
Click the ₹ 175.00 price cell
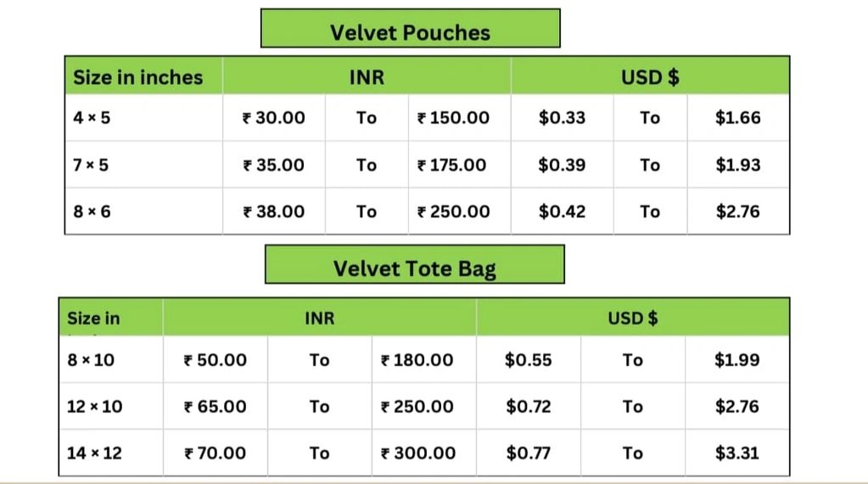click(452, 164)
